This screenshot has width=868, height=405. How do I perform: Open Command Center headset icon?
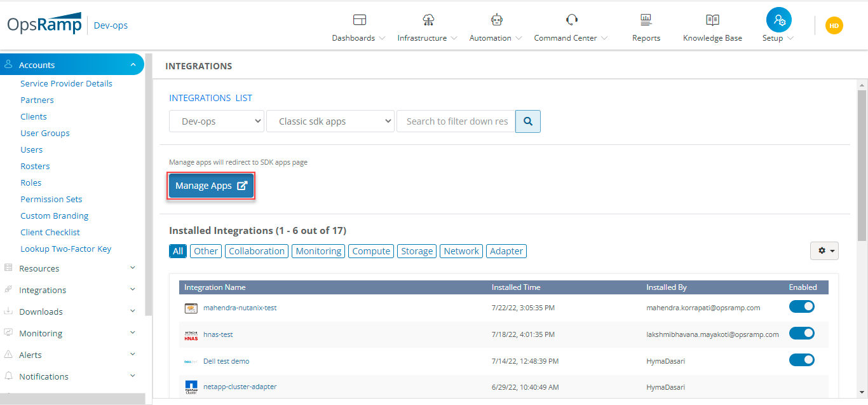point(571,20)
